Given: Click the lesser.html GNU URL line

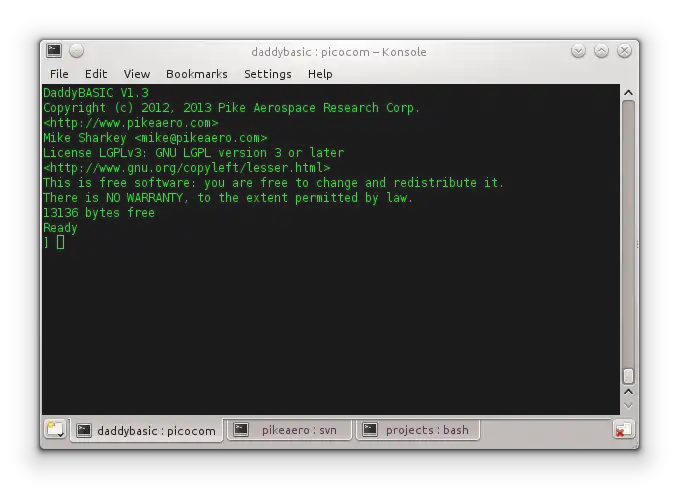Looking at the screenshot, I should [x=187, y=168].
